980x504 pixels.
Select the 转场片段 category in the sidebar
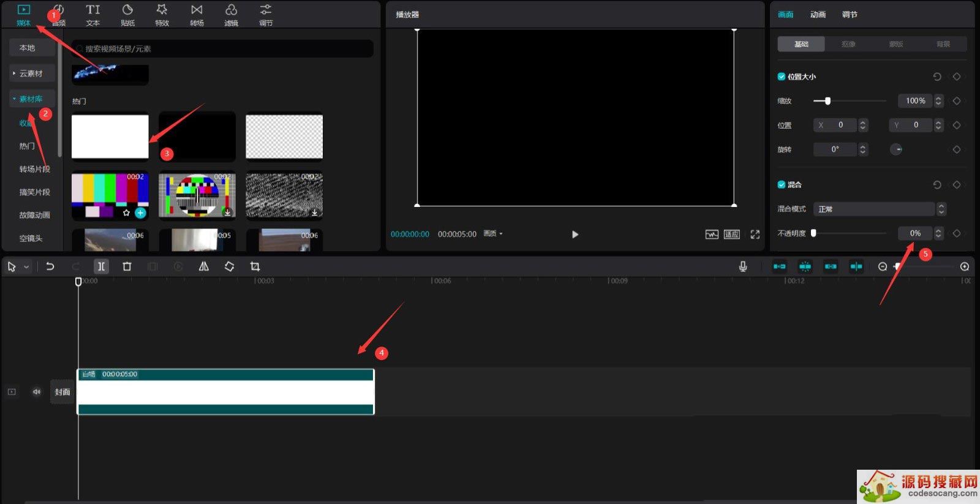(x=34, y=169)
